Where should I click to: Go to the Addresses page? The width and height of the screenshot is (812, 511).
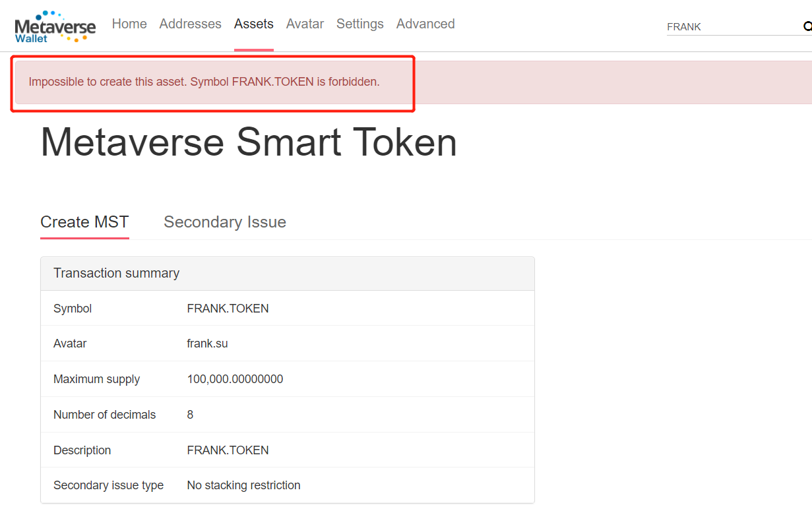pyautogui.click(x=191, y=24)
